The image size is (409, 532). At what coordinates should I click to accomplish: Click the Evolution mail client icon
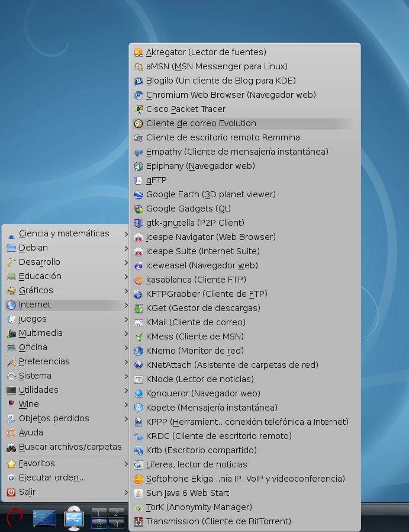click(139, 123)
